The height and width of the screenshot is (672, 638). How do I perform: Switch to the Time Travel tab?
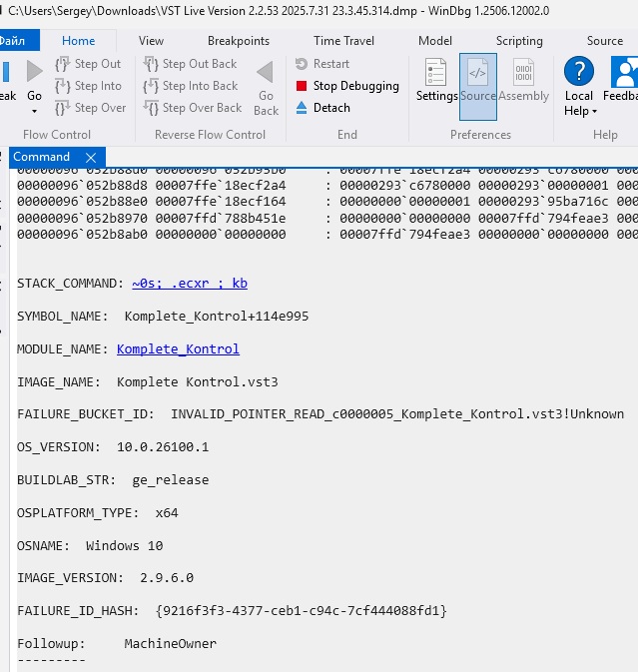point(343,41)
